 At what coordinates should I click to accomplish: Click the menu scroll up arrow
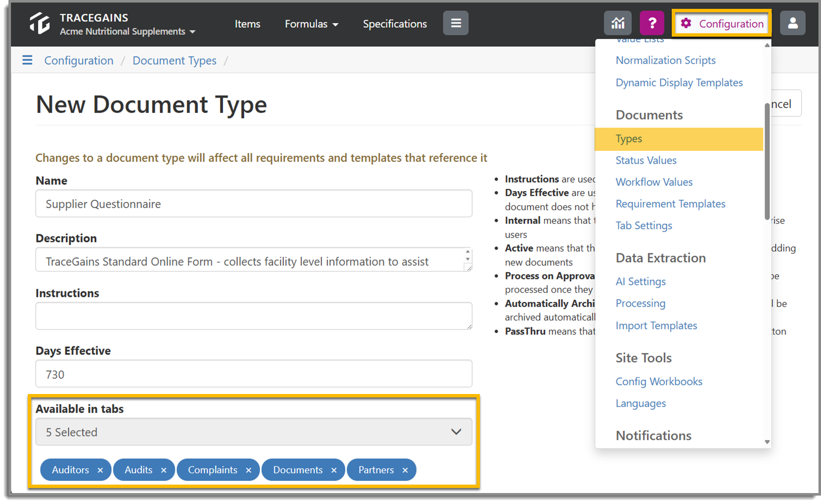coord(767,45)
